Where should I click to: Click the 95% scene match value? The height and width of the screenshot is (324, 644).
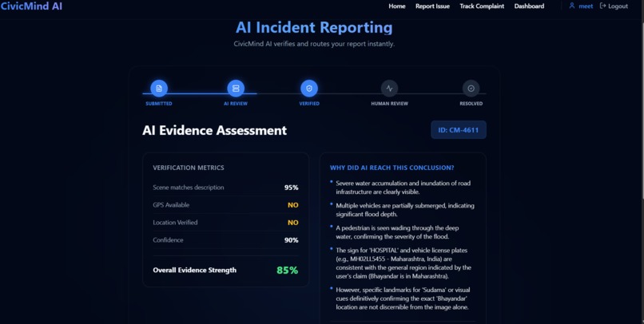tap(291, 188)
